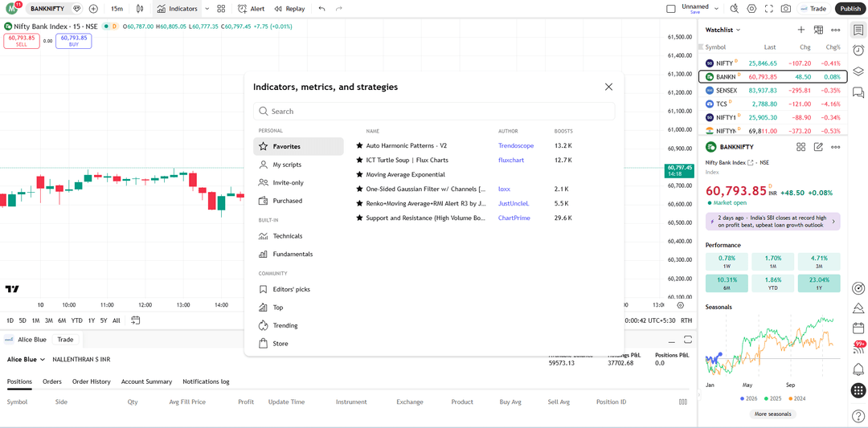Select the 6M performance tile
Viewport: 868px width, 428px height.
click(x=727, y=283)
